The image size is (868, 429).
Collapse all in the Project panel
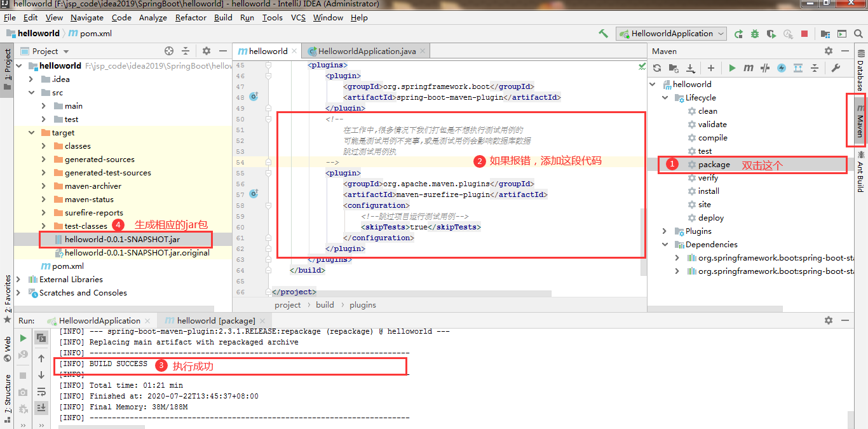(186, 51)
